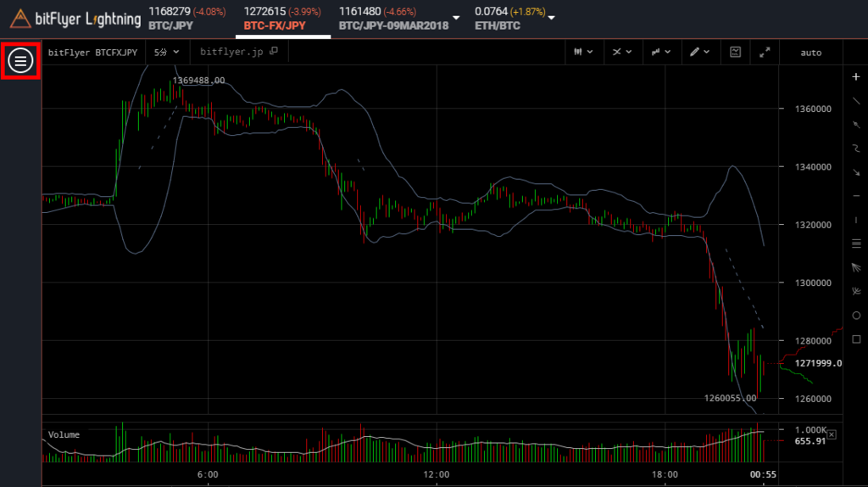Open the bitflyer.jp link
This screenshot has width=868, height=487.
[231, 52]
